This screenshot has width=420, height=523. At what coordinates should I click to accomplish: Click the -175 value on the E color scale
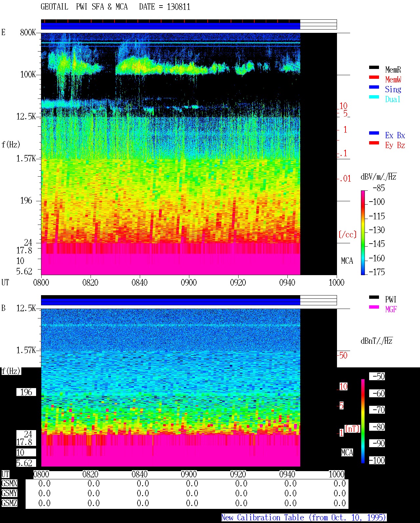tap(377, 272)
